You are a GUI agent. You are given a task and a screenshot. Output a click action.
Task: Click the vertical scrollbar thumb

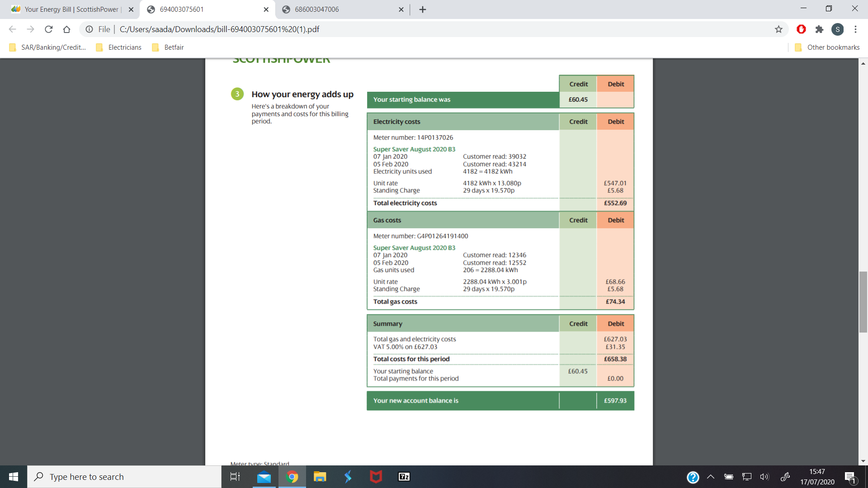(x=863, y=302)
